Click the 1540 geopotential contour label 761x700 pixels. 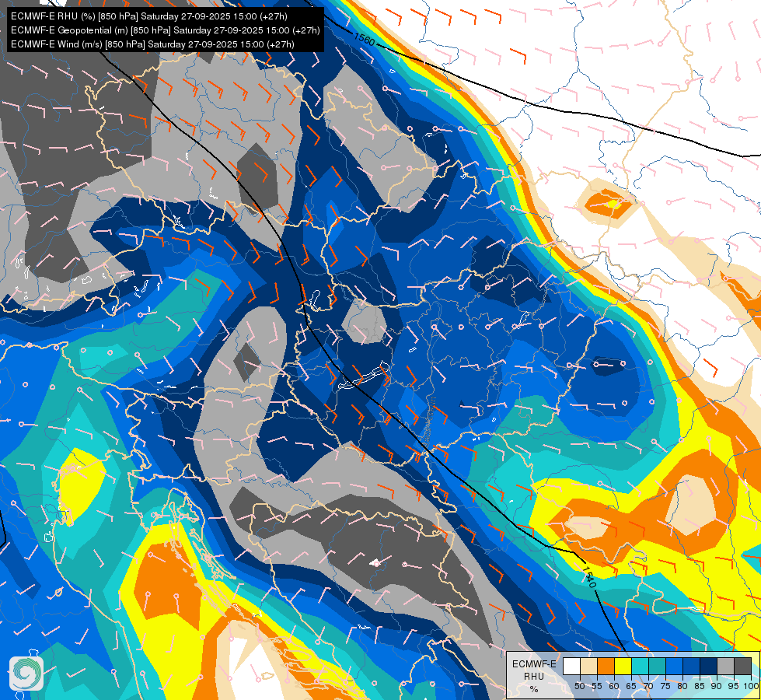click(588, 577)
